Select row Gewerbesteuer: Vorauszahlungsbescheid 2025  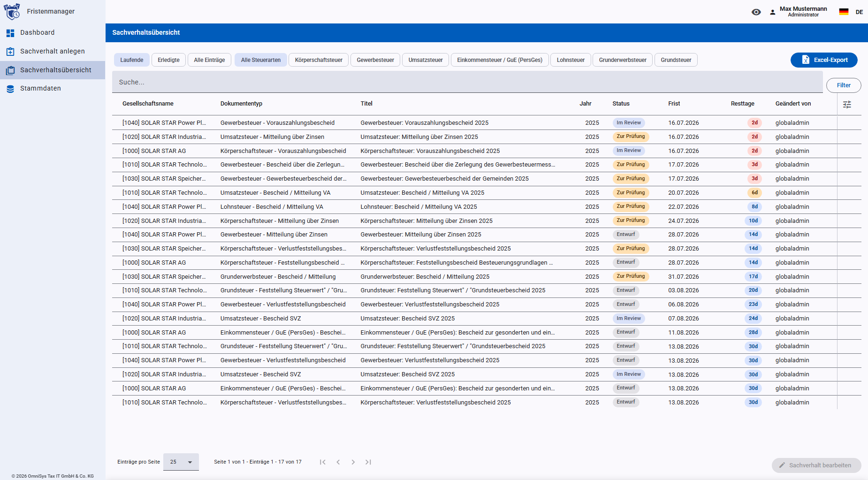click(x=487, y=123)
